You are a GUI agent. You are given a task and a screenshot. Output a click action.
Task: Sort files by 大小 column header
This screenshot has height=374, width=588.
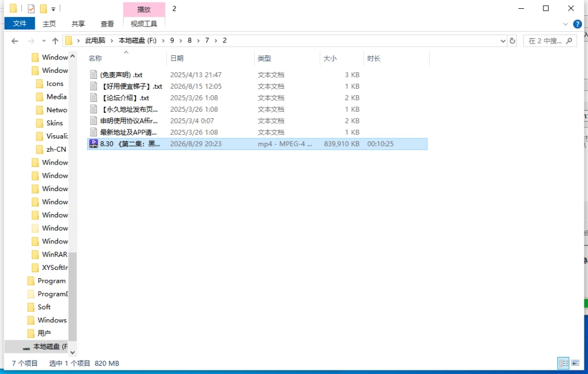pyautogui.click(x=330, y=58)
